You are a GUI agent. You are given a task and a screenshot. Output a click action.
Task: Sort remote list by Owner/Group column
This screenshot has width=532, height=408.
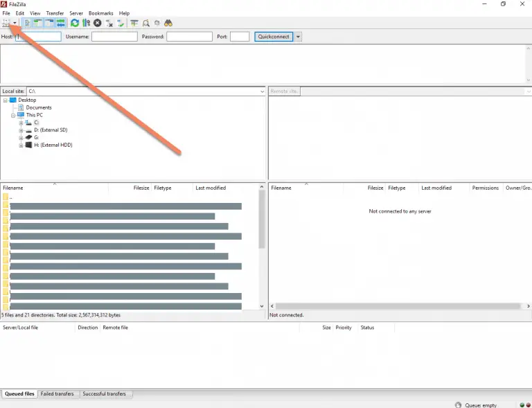point(518,188)
